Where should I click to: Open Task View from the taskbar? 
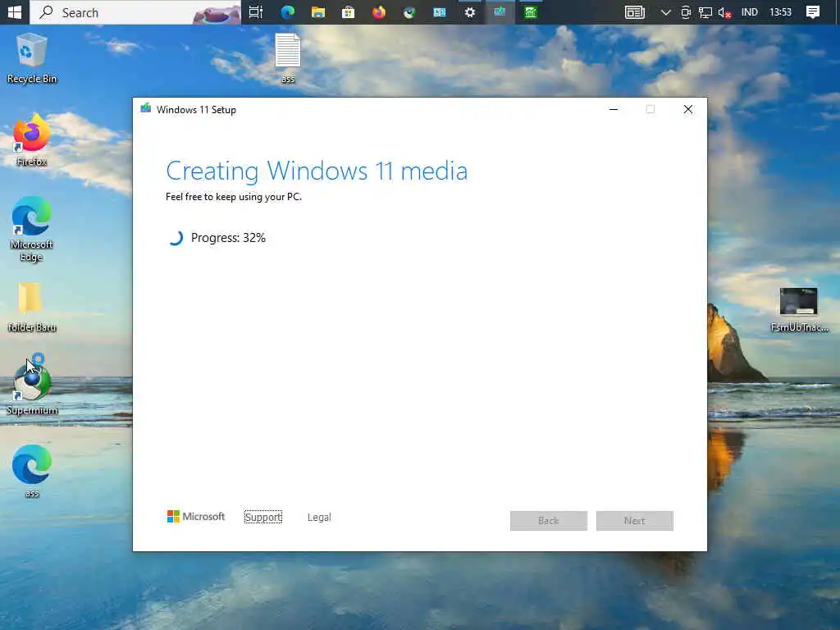tap(256, 11)
